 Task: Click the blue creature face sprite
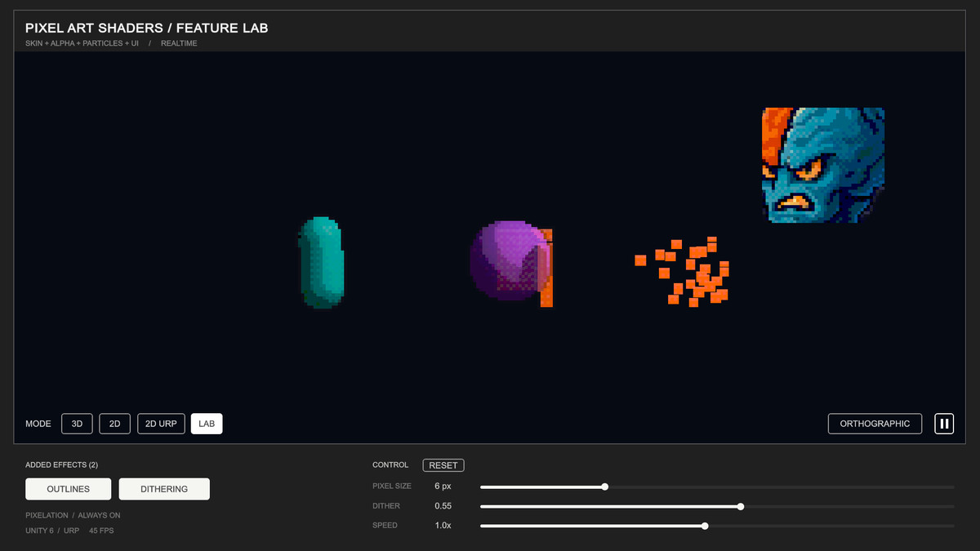pos(823,165)
